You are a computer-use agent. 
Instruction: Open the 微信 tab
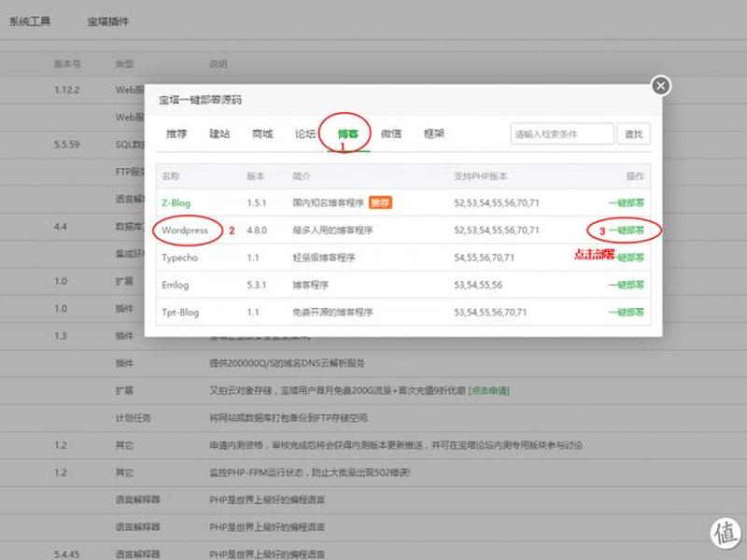point(391,133)
